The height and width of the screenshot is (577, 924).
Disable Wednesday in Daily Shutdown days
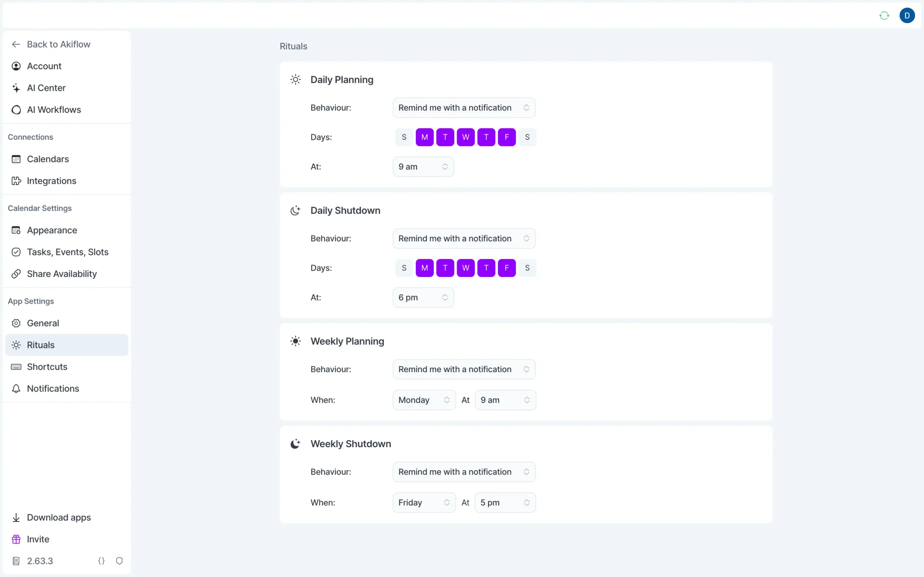pyautogui.click(x=466, y=268)
